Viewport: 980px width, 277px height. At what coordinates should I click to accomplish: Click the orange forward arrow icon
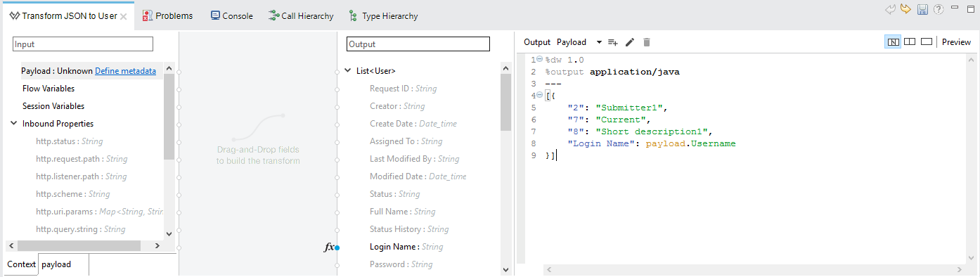point(906,9)
